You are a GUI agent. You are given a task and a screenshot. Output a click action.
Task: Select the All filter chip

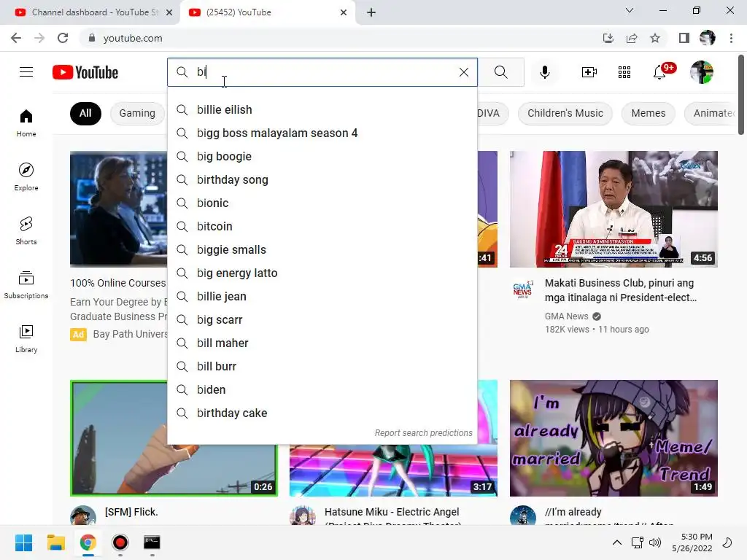click(85, 113)
